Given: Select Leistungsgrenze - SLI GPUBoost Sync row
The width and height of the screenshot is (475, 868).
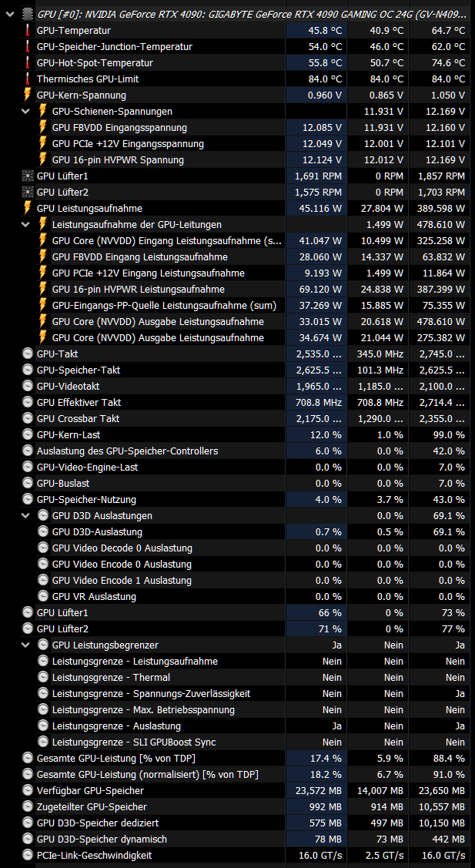Looking at the screenshot, I should (x=134, y=742).
